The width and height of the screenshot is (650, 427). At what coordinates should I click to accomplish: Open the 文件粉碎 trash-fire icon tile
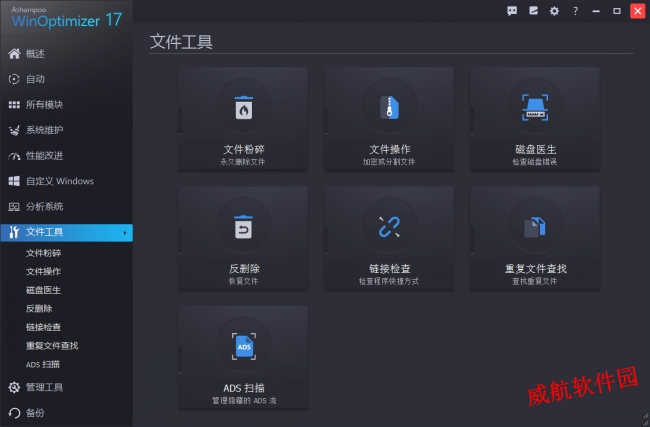click(244, 107)
